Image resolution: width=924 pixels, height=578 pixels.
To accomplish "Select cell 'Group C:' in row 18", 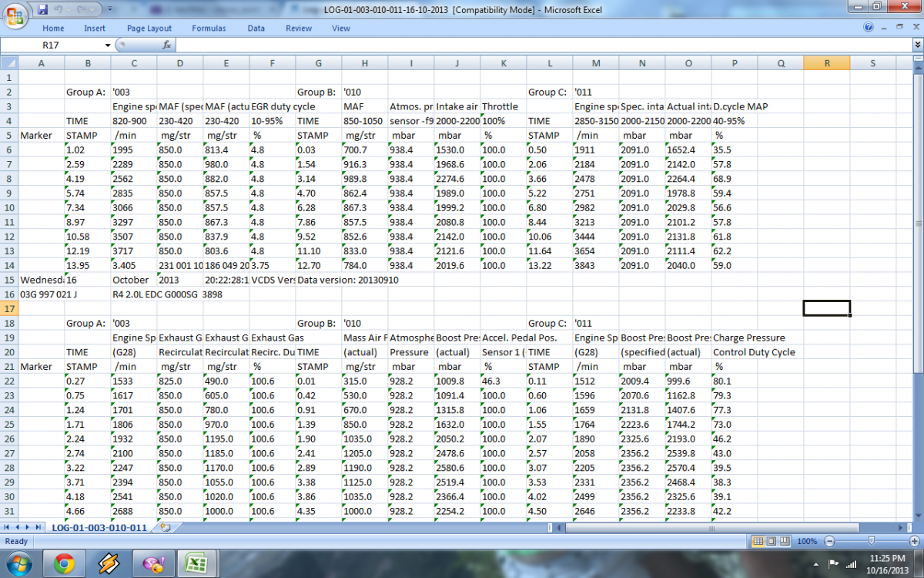I will (x=549, y=323).
